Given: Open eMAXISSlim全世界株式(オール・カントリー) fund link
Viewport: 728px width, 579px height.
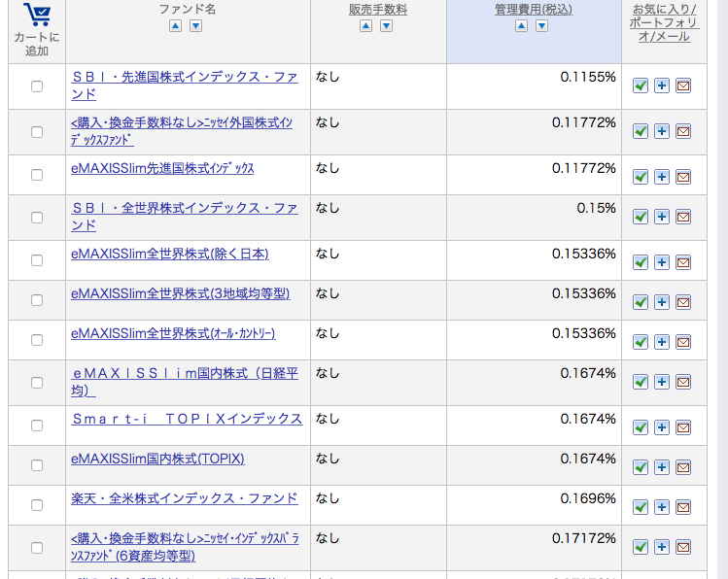Looking at the screenshot, I should [173, 333].
